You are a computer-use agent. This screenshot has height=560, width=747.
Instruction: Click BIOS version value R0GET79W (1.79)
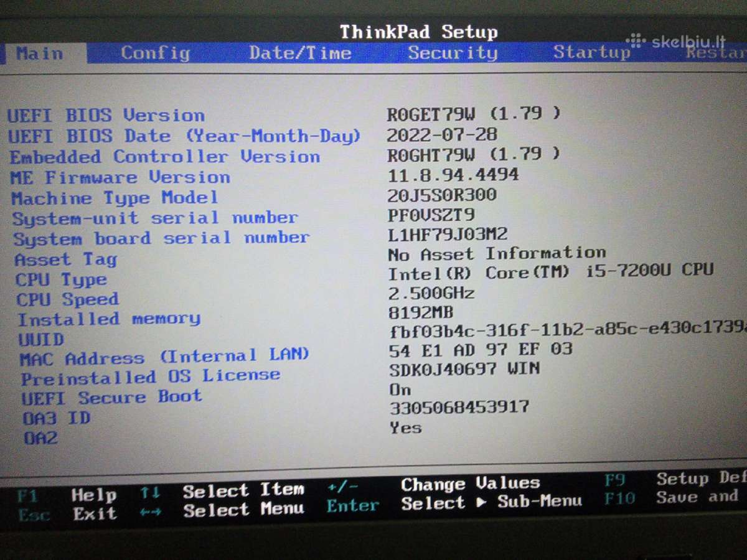coord(474,114)
